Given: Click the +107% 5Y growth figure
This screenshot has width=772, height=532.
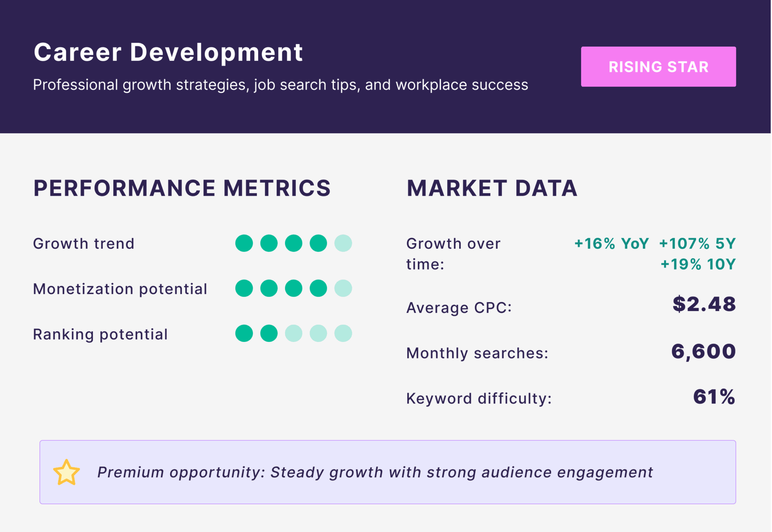Looking at the screenshot, I should pyautogui.click(x=697, y=243).
